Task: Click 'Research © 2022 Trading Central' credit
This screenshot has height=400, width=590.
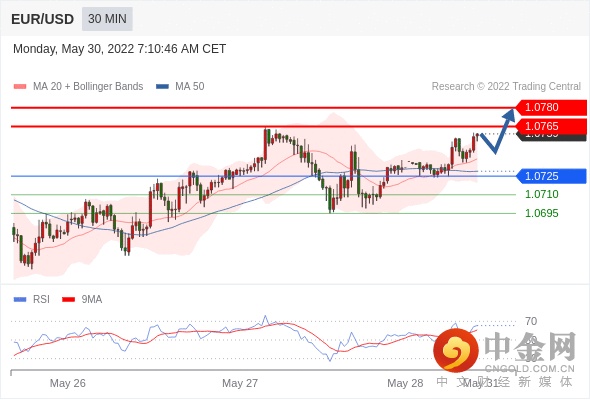Action: click(506, 86)
